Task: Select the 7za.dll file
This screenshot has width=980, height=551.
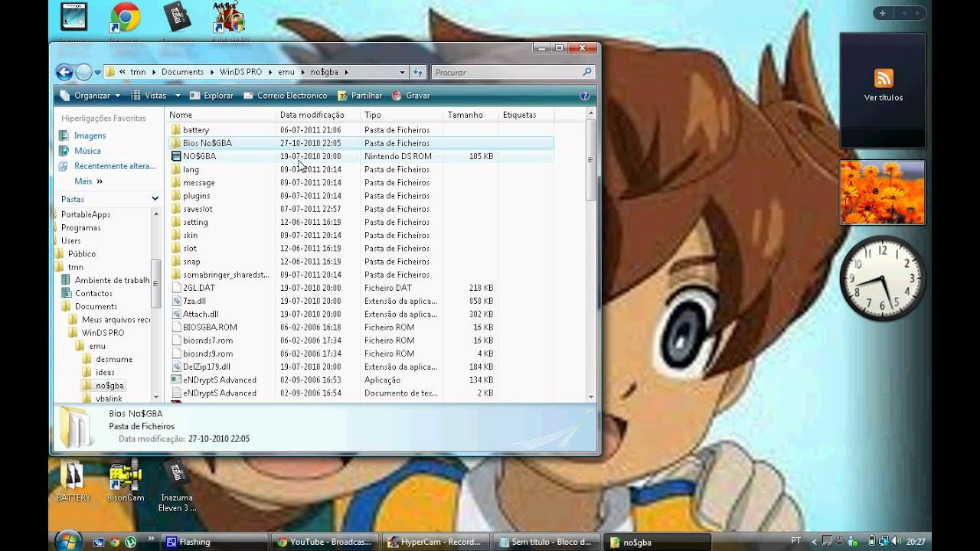Action: pyautogui.click(x=194, y=301)
